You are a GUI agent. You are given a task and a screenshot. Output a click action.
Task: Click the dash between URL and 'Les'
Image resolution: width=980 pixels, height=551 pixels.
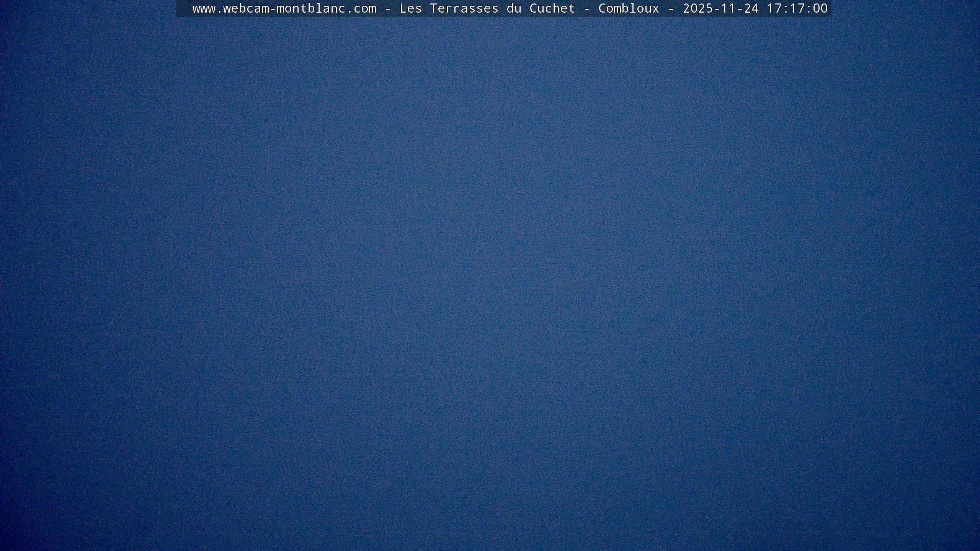pos(388,8)
